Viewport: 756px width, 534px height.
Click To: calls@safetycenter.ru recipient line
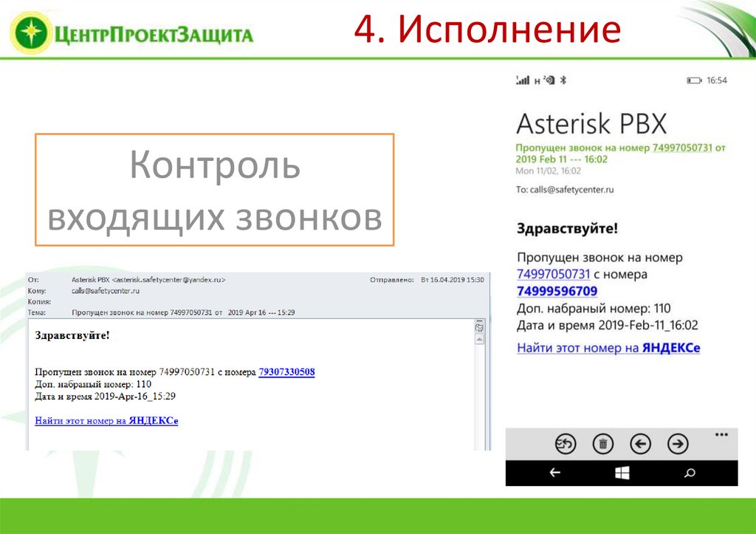click(x=565, y=190)
